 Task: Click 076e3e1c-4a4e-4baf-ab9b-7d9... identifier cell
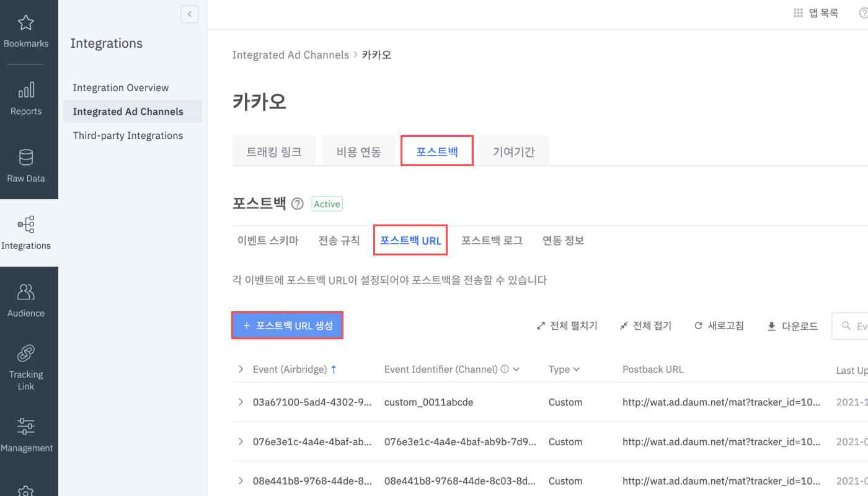[461, 441]
